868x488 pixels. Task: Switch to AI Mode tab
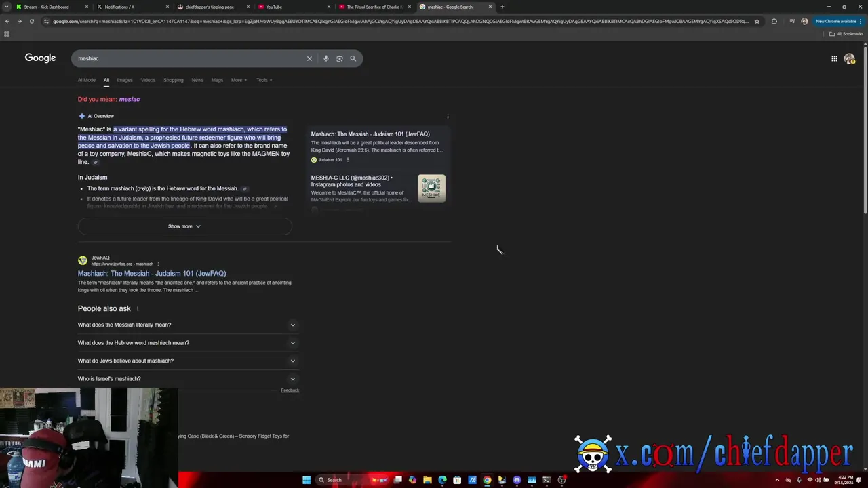click(87, 80)
